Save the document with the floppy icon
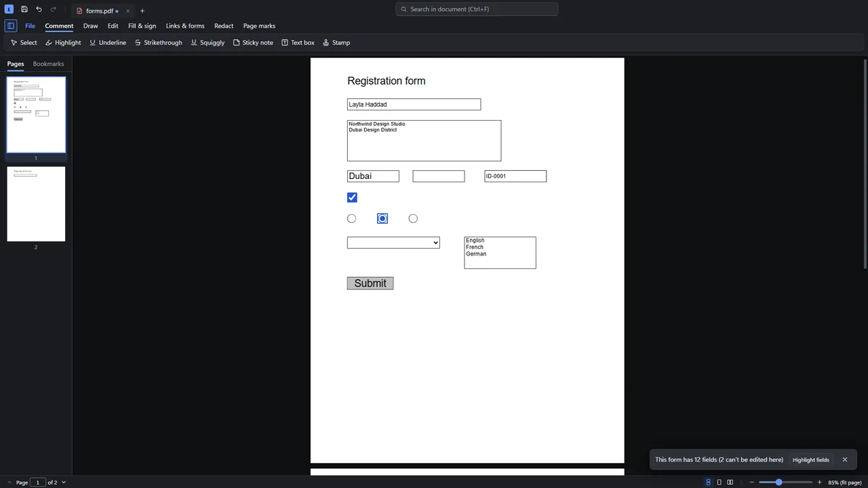The image size is (868, 488). [24, 9]
